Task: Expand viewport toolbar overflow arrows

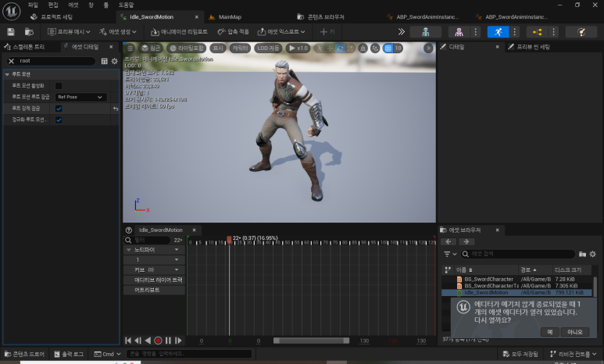Action: 428,48
